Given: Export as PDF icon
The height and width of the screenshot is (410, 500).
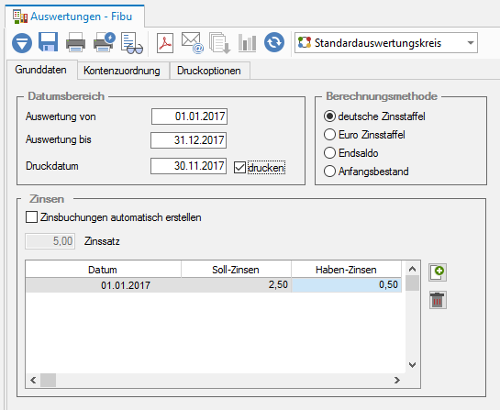Looking at the screenshot, I should 165,43.
